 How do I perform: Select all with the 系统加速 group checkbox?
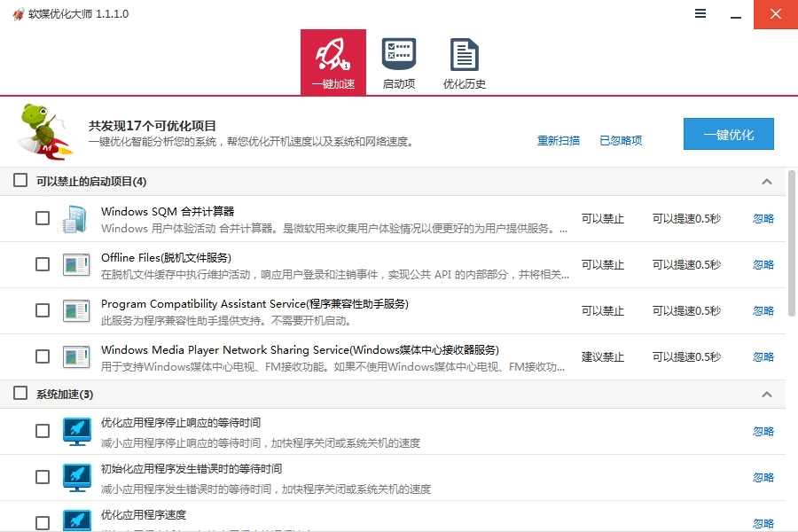(20, 394)
